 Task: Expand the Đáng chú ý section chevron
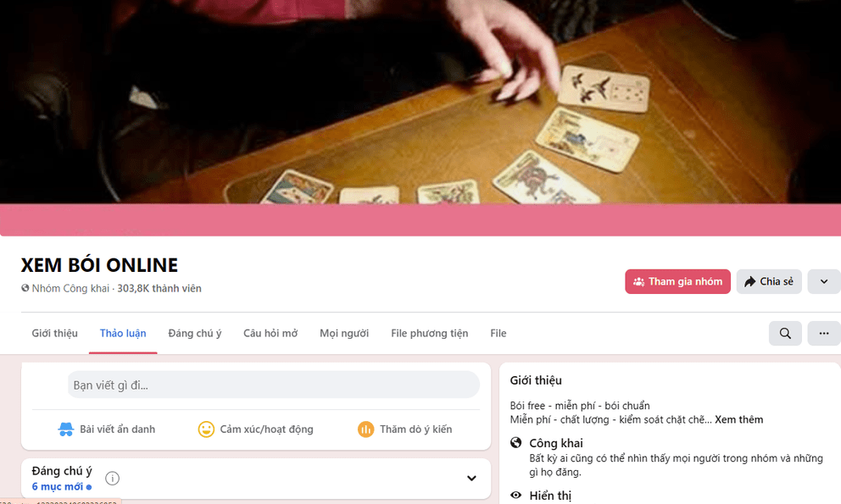point(471,479)
